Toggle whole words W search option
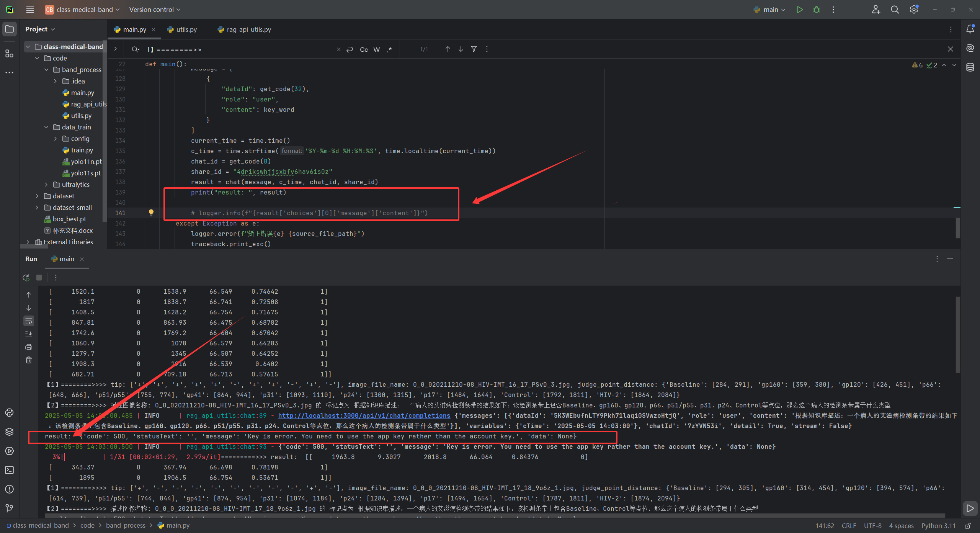The image size is (980, 533). [x=377, y=49]
